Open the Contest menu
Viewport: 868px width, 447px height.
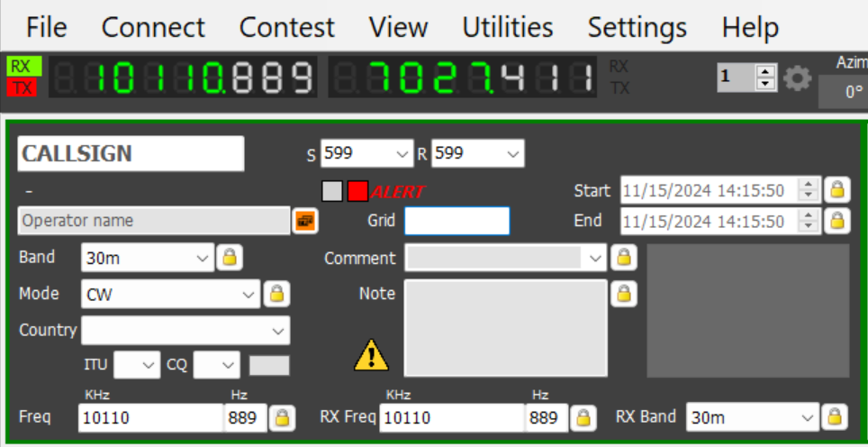tap(286, 27)
